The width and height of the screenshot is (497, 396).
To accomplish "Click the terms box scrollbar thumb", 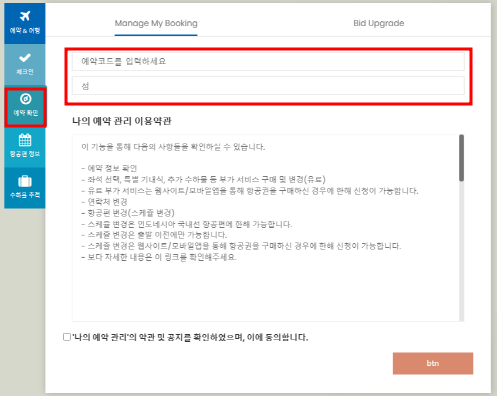I will point(461,158).
